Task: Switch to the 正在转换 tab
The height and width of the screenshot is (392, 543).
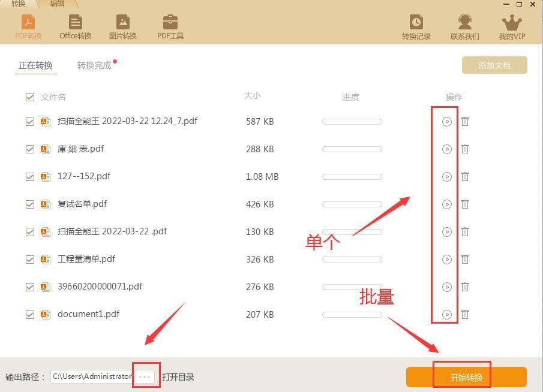Action: click(x=35, y=65)
